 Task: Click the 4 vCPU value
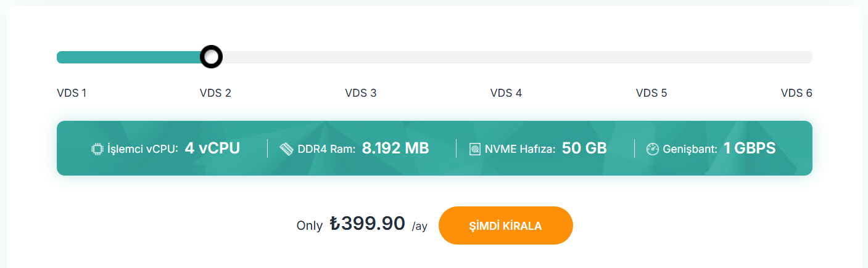(212, 148)
